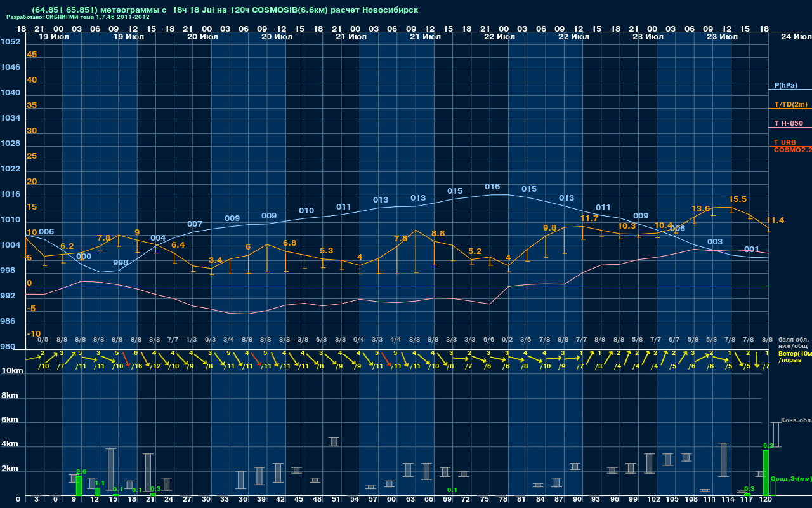Click the 010 pressure curve label
Viewport: 812px width, 508px height.
point(306,211)
